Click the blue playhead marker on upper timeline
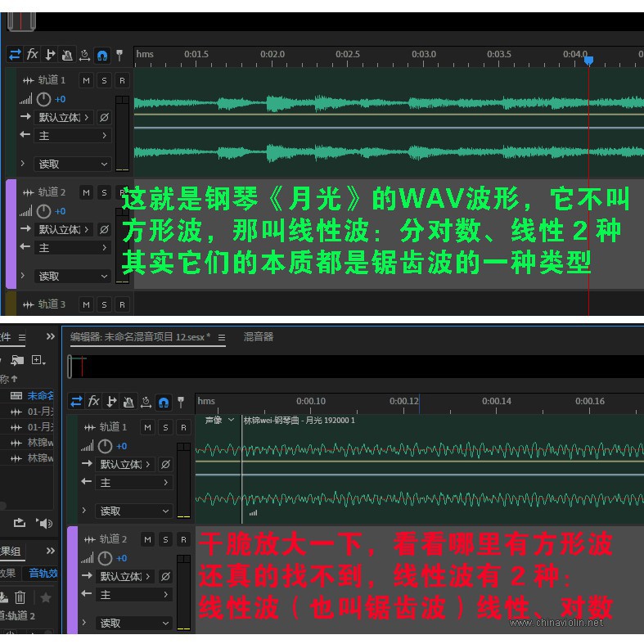Viewport: 644px width, 644px height. pyautogui.click(x=588, y=61)
